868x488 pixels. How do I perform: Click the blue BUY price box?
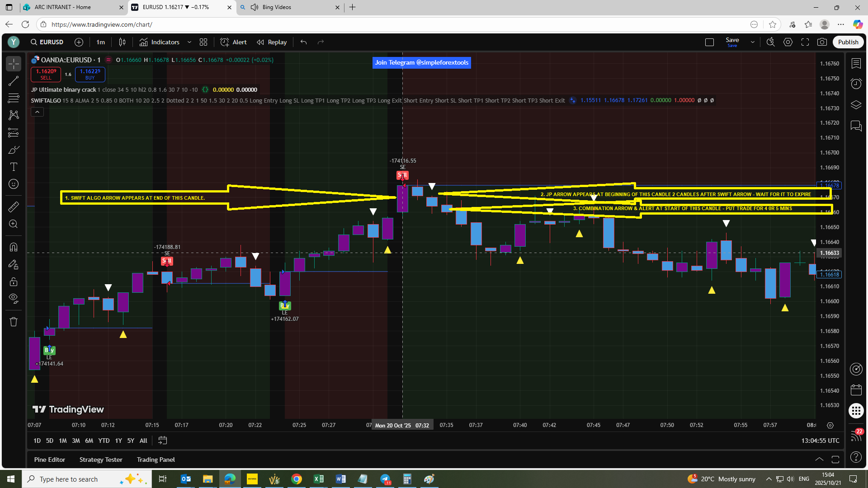coord(90,74)
